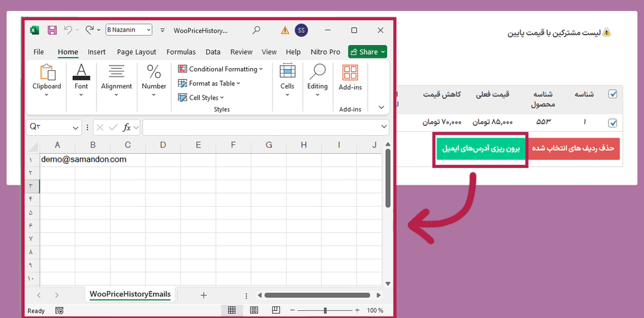The image size is (644, 318).
Task: Click the horizontal scrollbar thumb in Excel
Action: pyautogui.click(x=317, y=295)
